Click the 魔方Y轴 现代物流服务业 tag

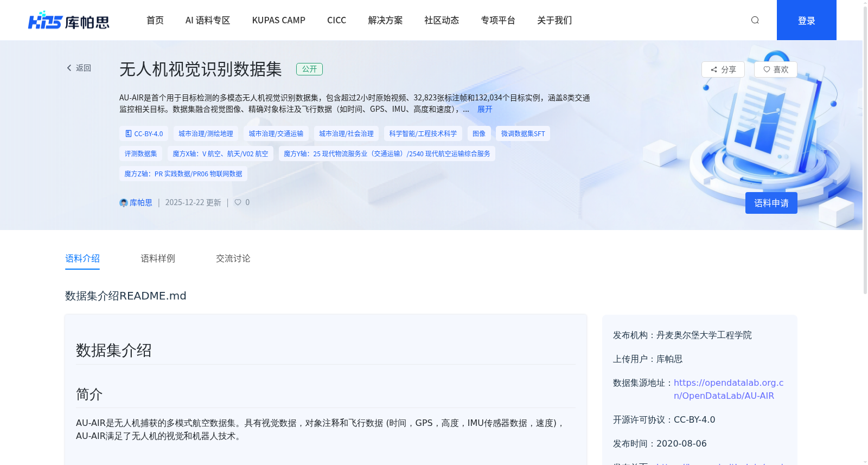click(387, 154)
